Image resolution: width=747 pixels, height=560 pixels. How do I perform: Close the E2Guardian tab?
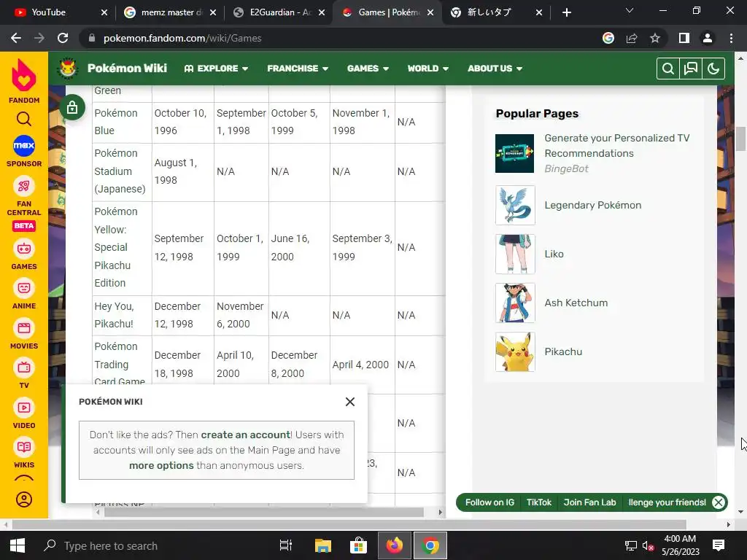322,13
